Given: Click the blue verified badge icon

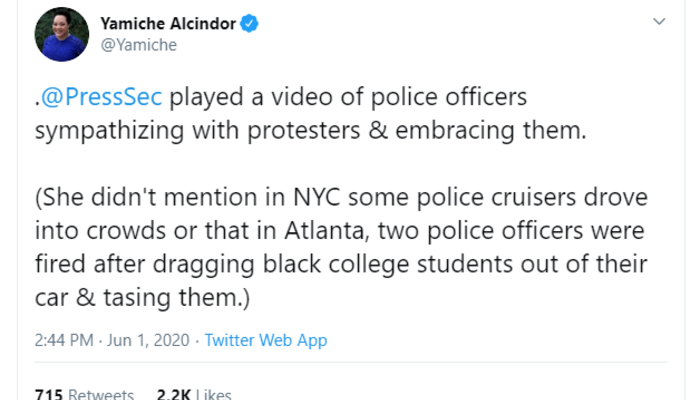Looking at the screenshot, I should pos(257,22).
